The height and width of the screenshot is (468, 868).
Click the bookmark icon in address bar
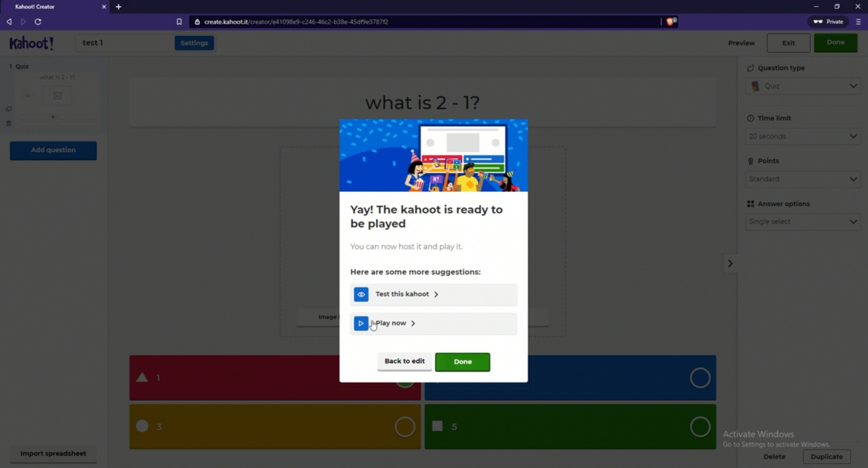point(179,22)
